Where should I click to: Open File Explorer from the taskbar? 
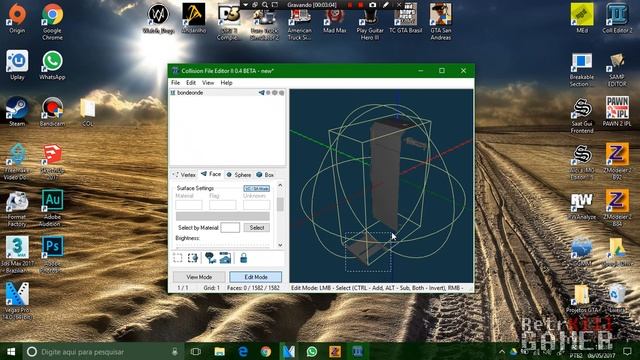[220, 351]
